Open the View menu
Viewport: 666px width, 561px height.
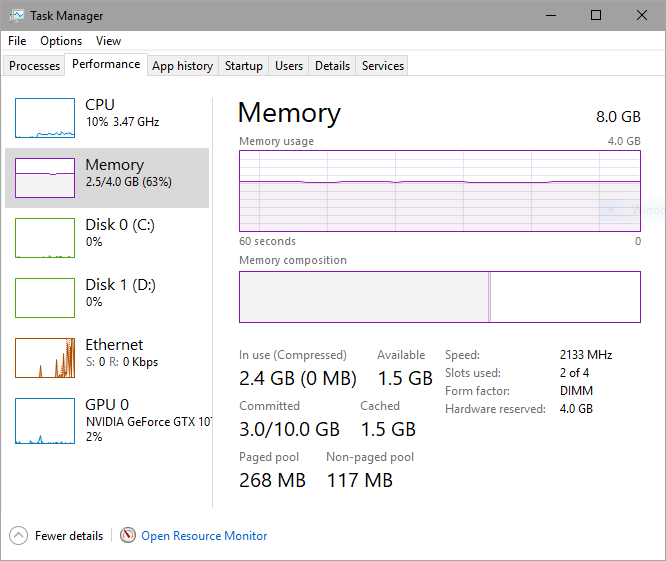pyautogui.click(x=108, y=41)
